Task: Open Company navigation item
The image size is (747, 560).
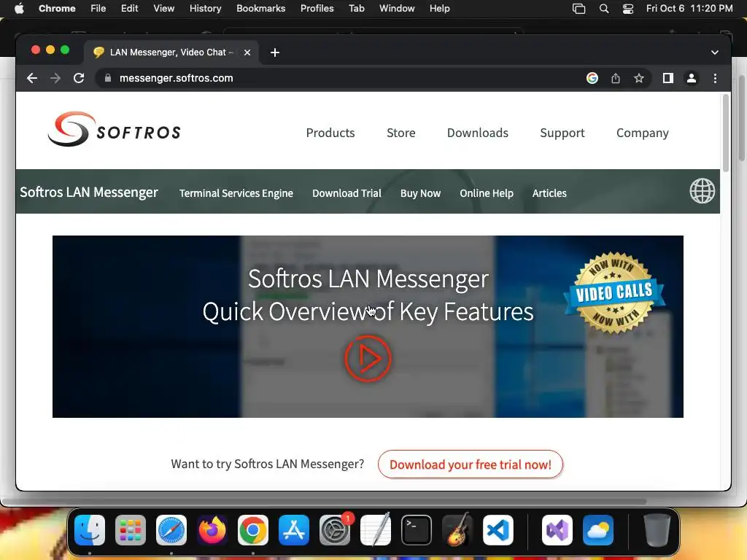Action: (642, 133)
